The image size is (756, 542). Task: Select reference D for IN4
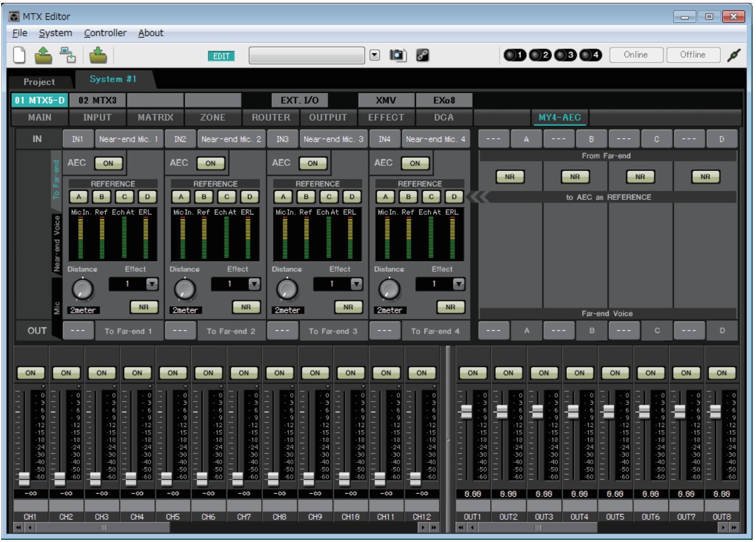pyautogui.click(x=454, y=197)
